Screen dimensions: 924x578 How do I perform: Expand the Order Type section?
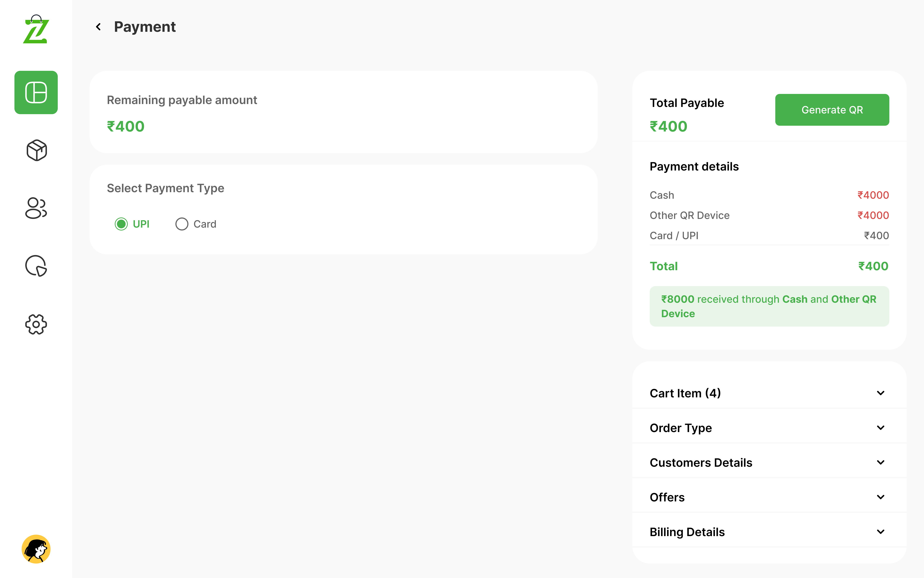pos(769,428)
